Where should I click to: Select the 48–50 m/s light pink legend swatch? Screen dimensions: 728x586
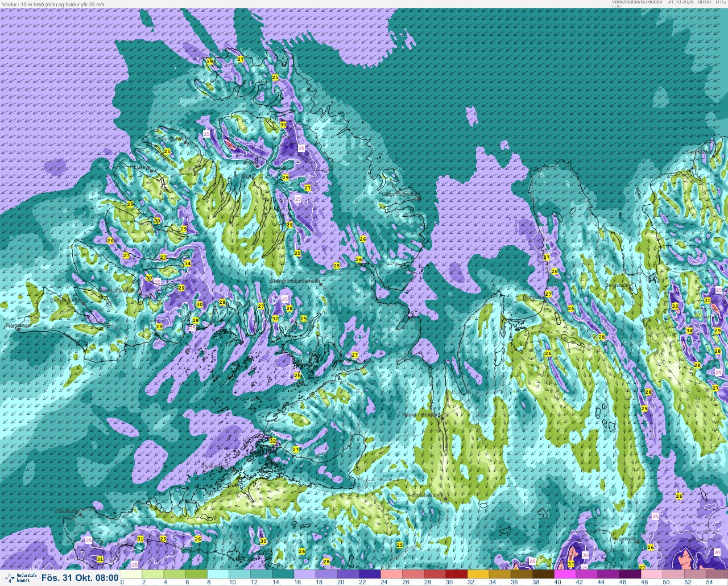(x=653, y=575)
